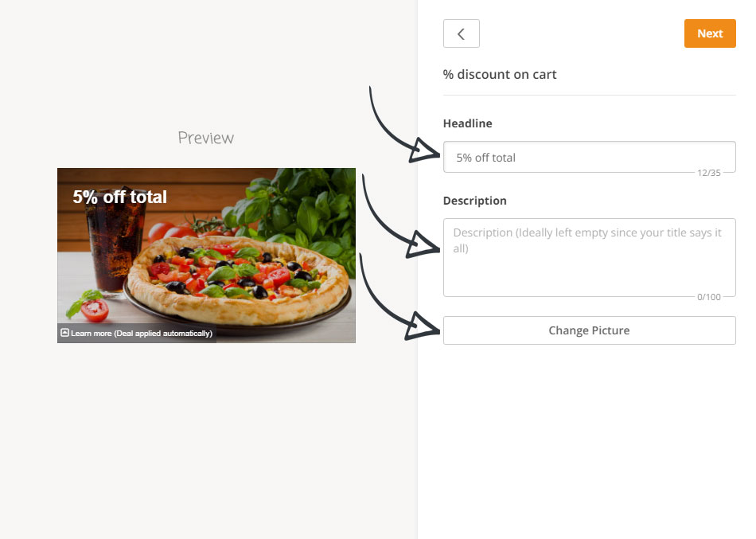Screen dimensions: 756x539
Task: Click the cola glass in the preview image
Action: [112, 241]
